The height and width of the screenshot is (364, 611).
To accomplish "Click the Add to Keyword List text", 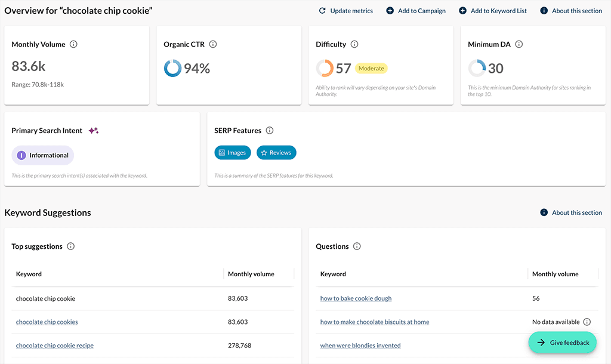I will [499, 11].
